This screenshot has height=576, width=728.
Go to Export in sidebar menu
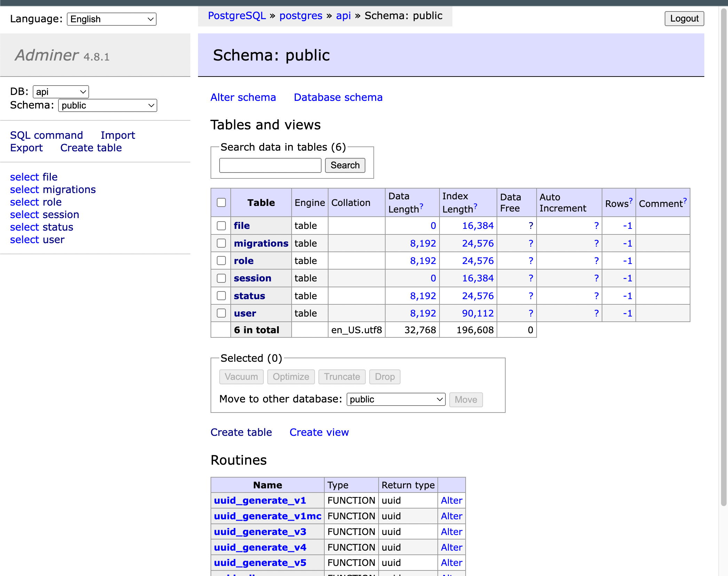click(x=26, y=148)
